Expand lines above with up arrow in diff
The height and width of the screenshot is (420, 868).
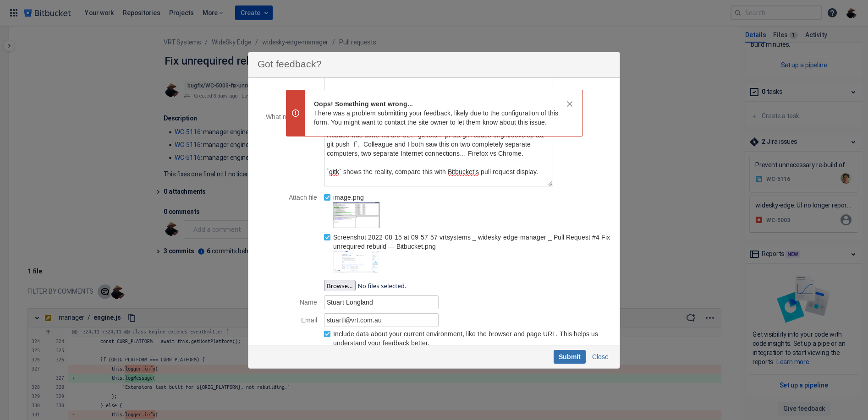point(48,332)
